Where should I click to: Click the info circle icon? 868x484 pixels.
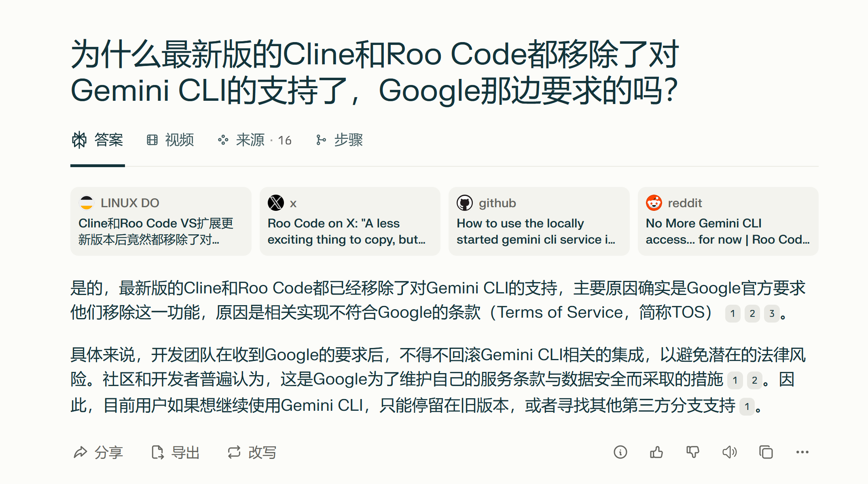[x=620, y=452]
